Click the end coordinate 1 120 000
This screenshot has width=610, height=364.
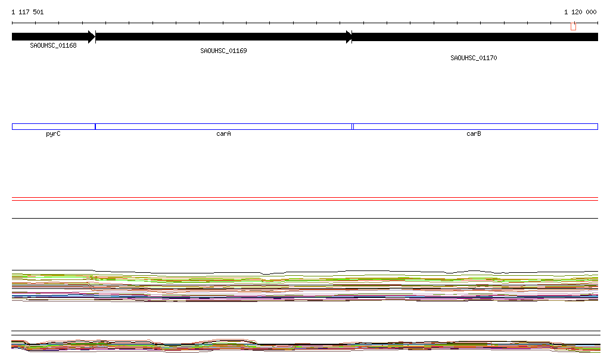(x=580, y=12)
